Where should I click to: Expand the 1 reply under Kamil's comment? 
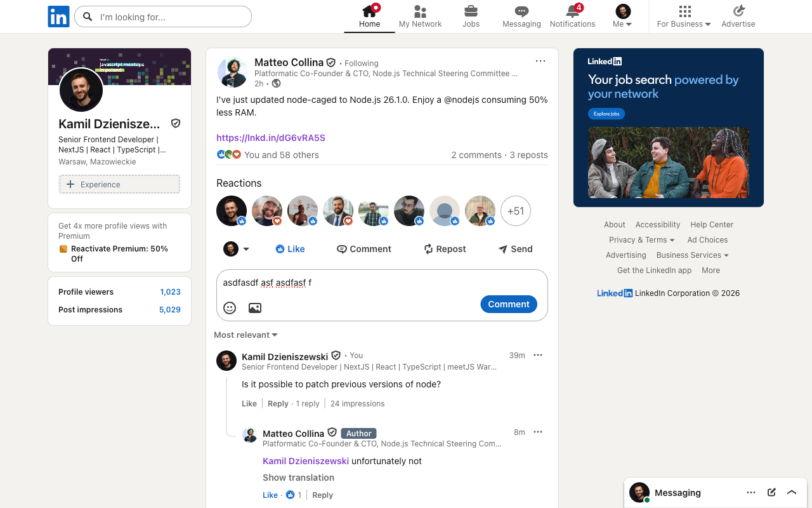[x=308, y=404]
